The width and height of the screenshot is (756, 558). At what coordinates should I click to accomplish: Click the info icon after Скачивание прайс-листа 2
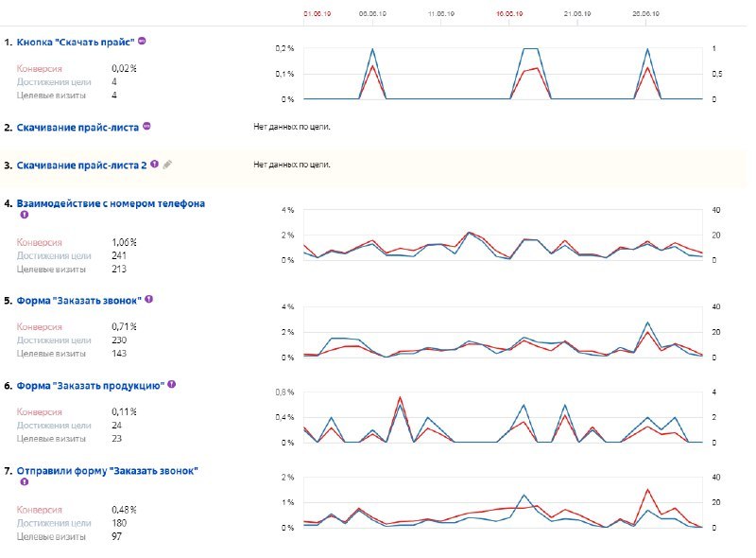click(154, 164)
